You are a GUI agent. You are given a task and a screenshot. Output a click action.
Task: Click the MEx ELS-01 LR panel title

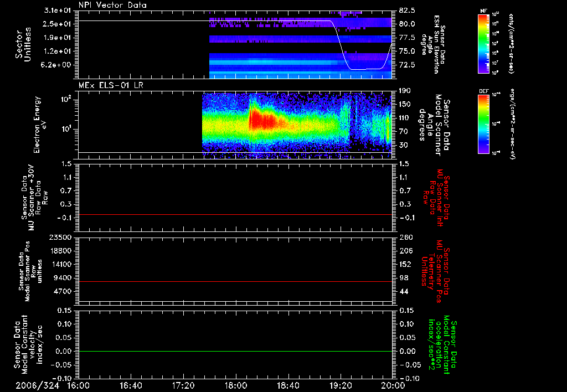[111, 85]
